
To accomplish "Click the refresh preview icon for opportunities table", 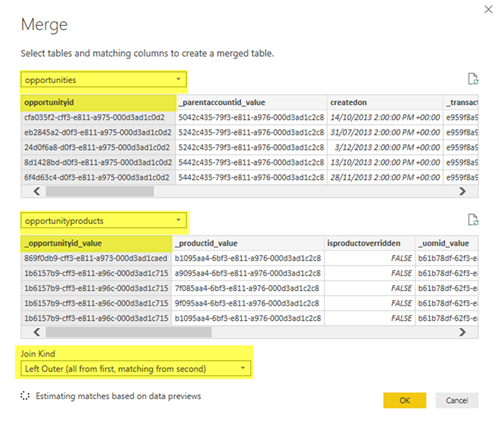I will click(473, 79).
